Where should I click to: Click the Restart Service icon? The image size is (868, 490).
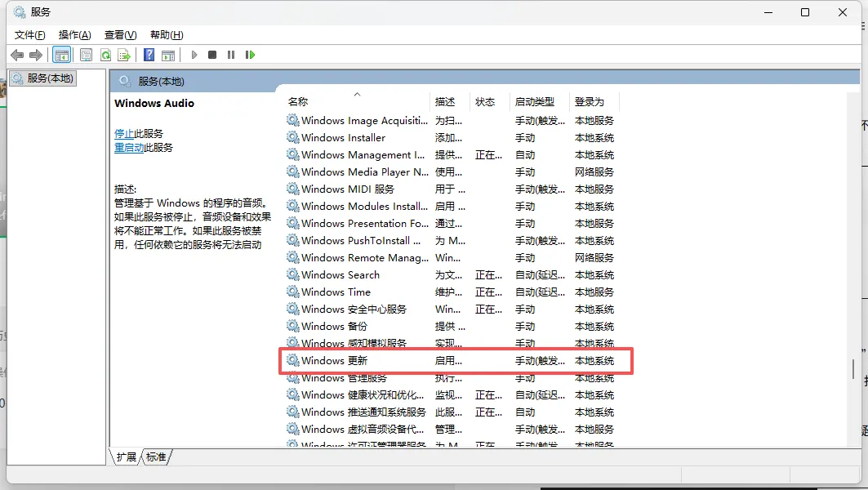tap(250, 55)
